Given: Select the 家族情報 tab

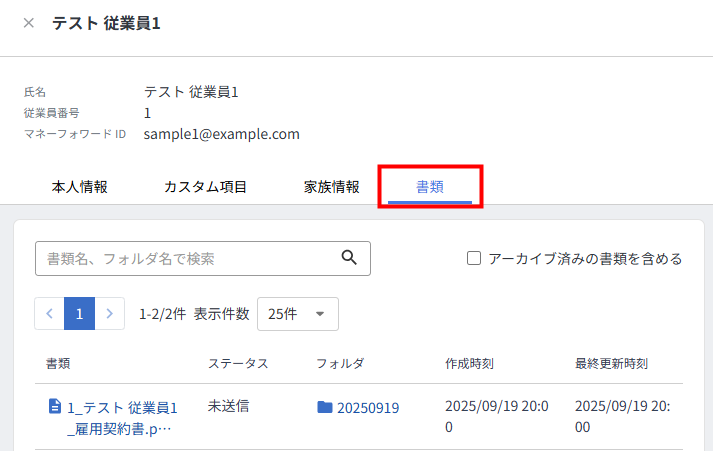Looking at the screenshot, I should (331, 186).
